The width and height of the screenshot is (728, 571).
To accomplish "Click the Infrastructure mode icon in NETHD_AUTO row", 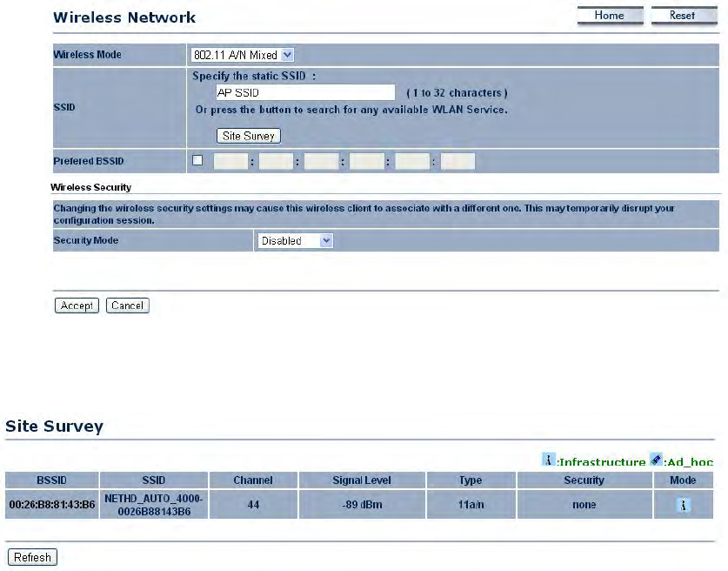I will [683, 505].
